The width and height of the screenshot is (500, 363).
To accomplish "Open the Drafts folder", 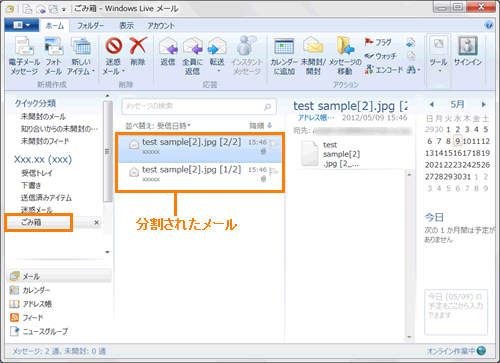I will tap(31, 185).
